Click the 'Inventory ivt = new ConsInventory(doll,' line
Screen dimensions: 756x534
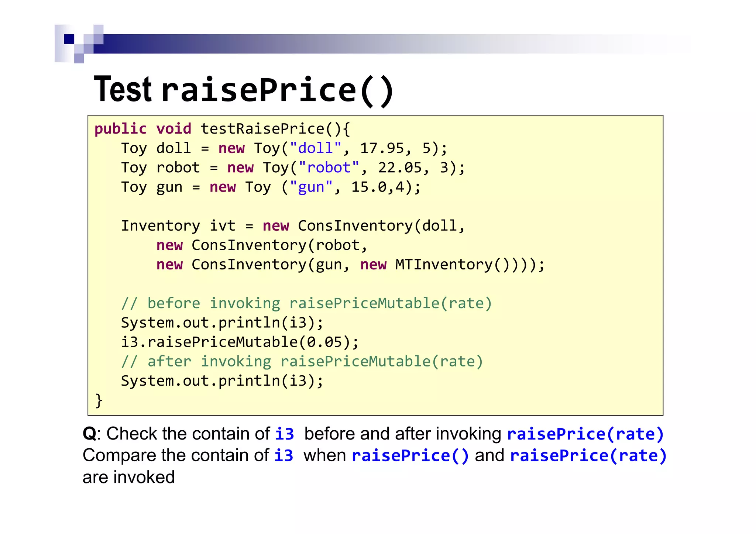point(293,226)
